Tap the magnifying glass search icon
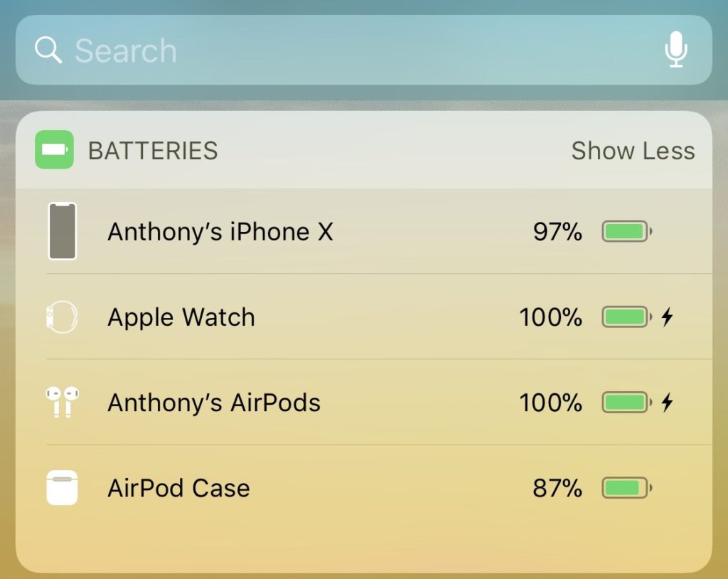The height and width of the screenshot is (579, 728). point(48,51)
